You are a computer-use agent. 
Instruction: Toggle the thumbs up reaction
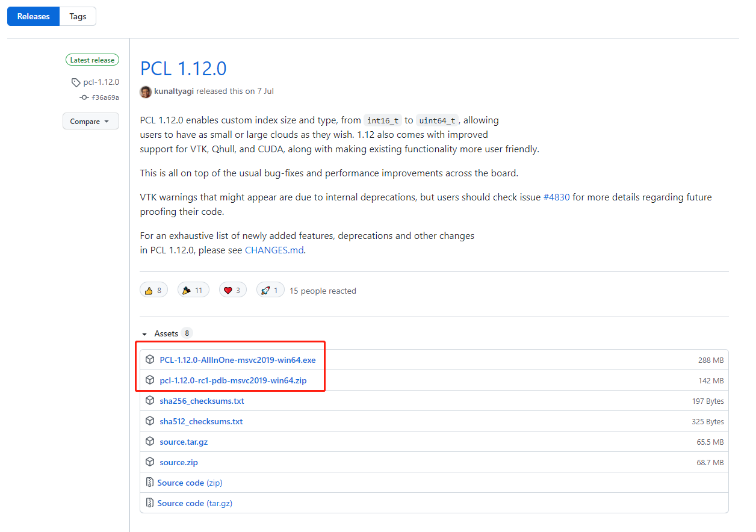click(153, 289)
